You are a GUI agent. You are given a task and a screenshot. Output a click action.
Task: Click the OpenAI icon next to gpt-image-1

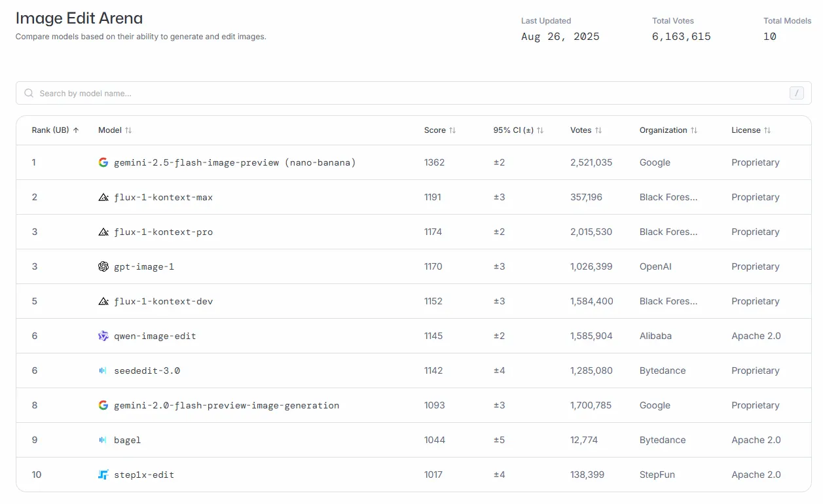click(x=103, y=266)
